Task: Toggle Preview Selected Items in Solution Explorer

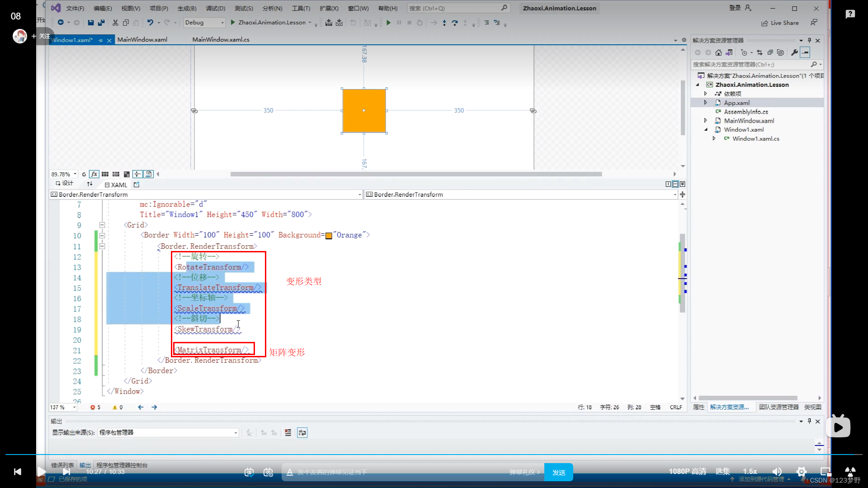Action: tap(805, 52)
